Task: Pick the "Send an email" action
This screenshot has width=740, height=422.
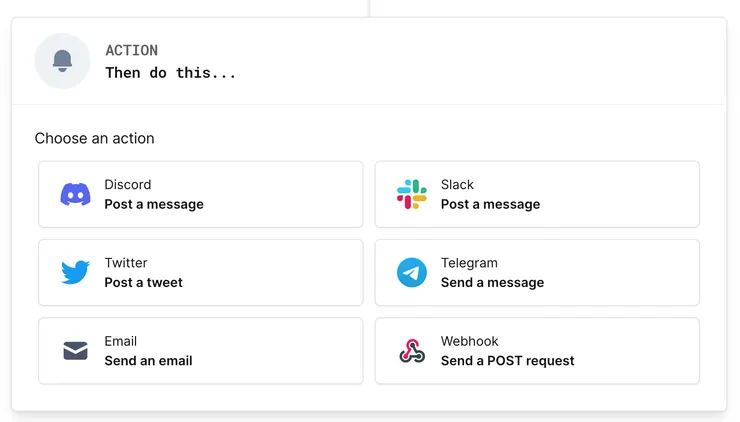Action: point(148,360)
